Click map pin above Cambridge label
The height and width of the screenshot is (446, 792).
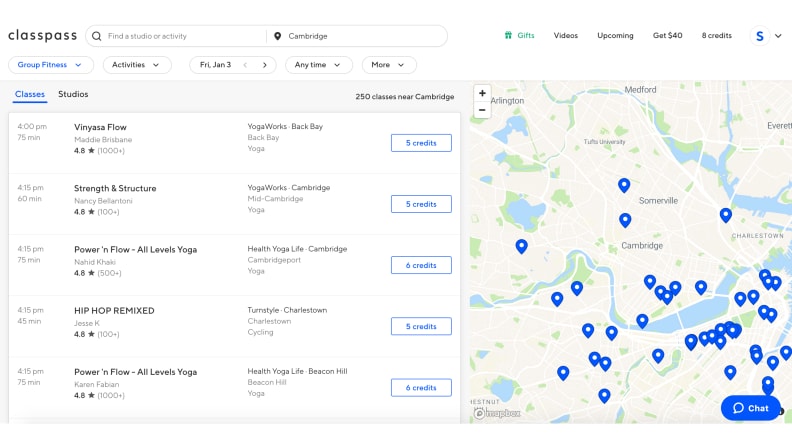[625, 220]
